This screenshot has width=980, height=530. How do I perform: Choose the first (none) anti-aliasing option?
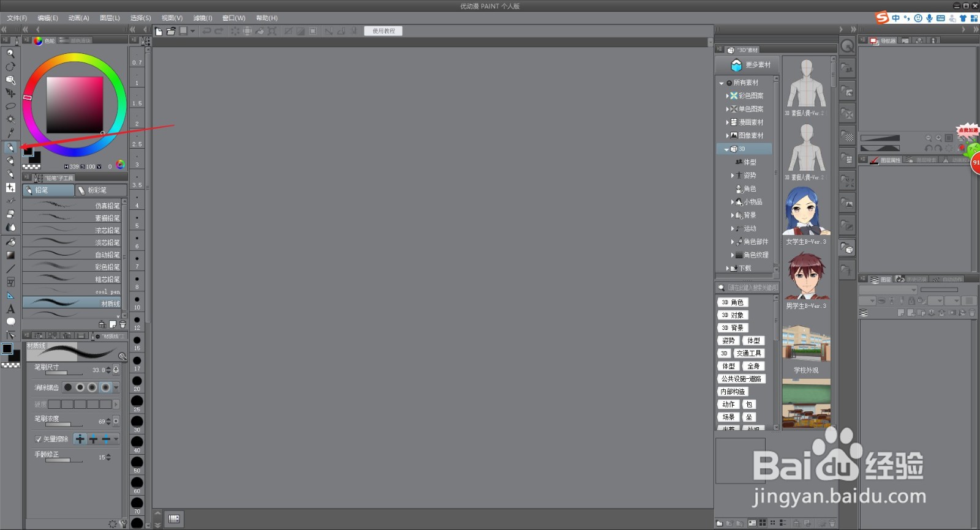click(68, 387)
